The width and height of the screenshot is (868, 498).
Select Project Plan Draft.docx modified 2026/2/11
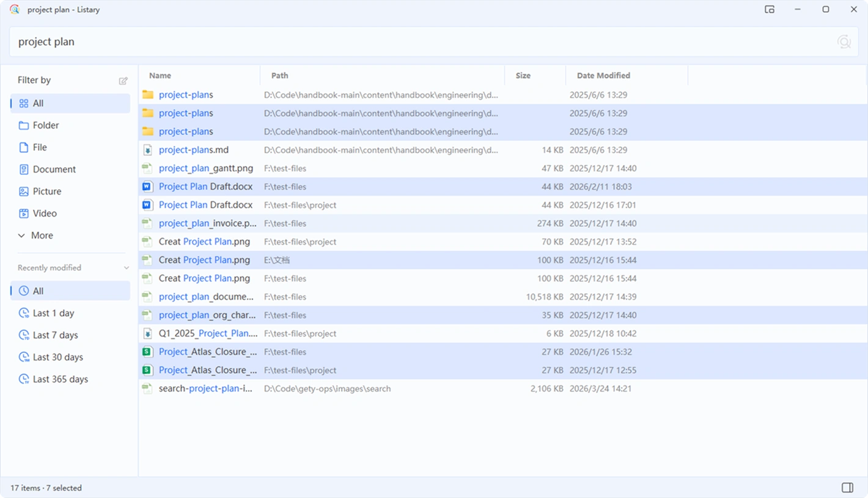205,187
